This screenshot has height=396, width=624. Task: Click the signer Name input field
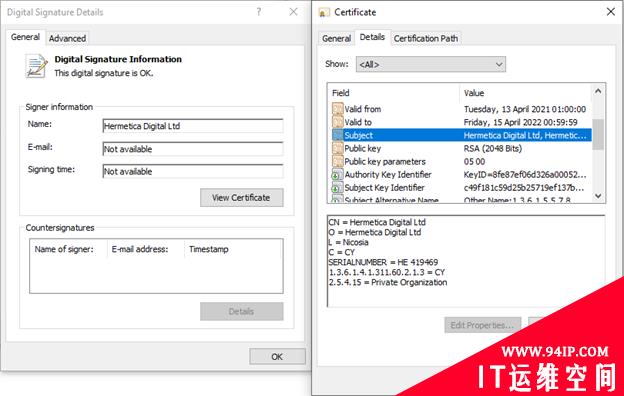[x=193, y=126]
